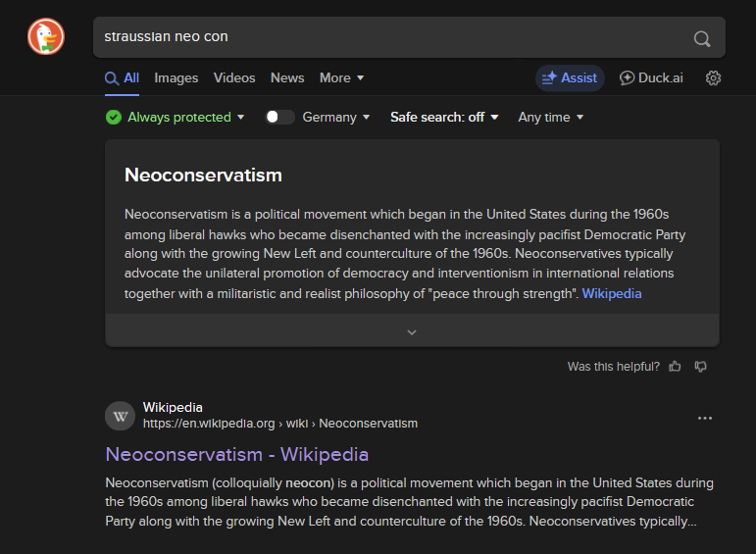
Task: Open the three-dot menu for the Wikipedia result
Action: click(705, 418)
